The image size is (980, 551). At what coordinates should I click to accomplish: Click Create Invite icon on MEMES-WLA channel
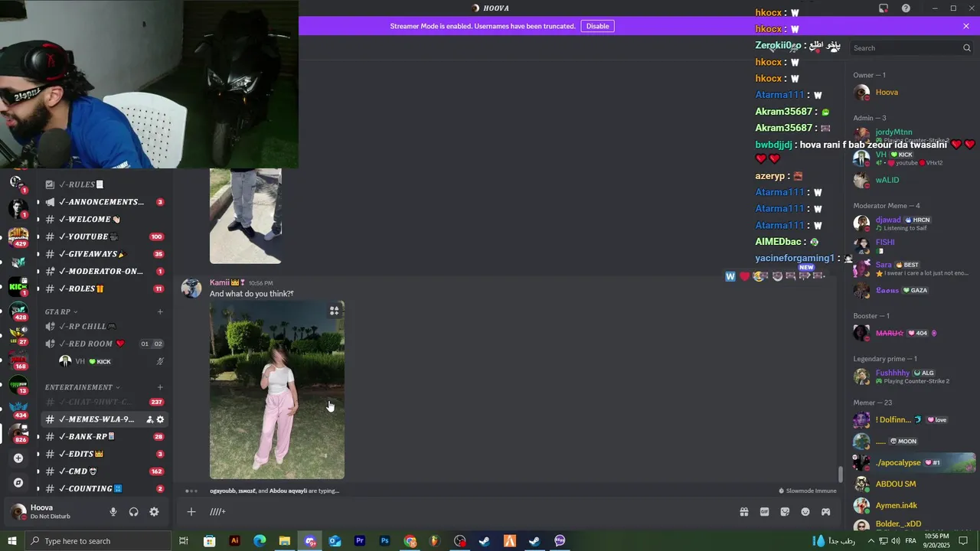149,419
